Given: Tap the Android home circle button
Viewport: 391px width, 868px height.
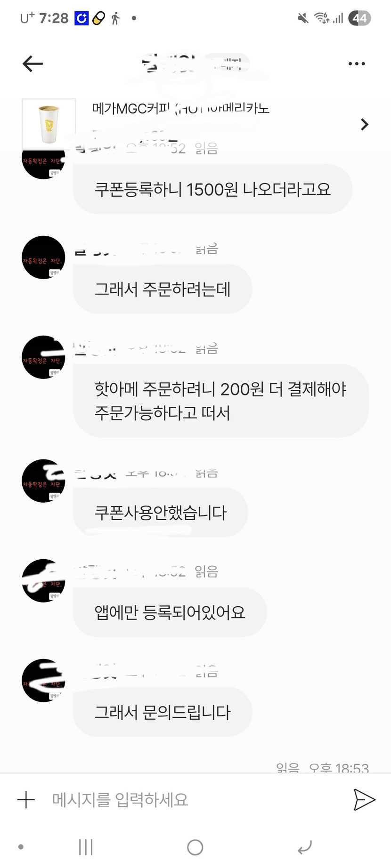Looking at the screenshot, I should coord(195,847).
